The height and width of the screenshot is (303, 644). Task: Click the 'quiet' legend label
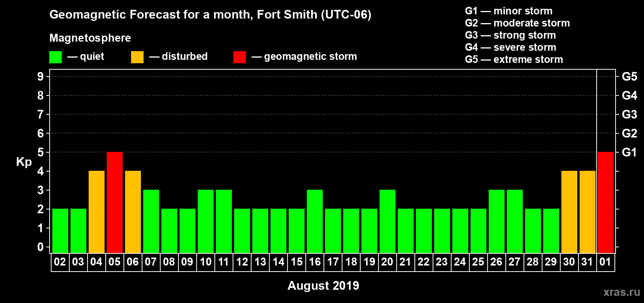(x=92, y=57)
